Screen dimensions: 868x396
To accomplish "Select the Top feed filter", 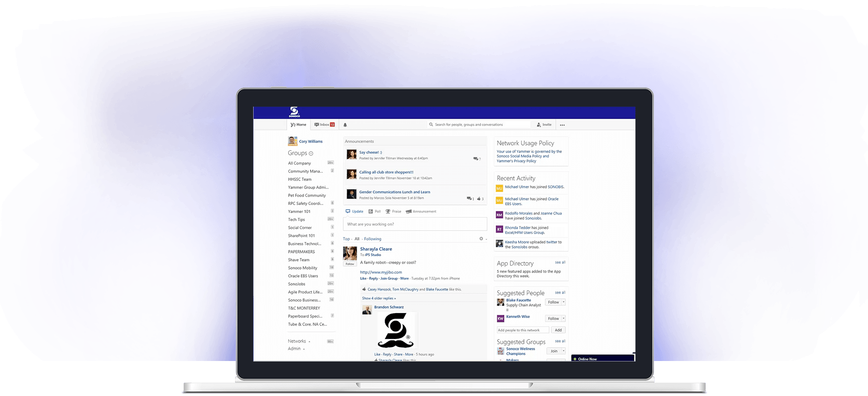I will (346, 239).
